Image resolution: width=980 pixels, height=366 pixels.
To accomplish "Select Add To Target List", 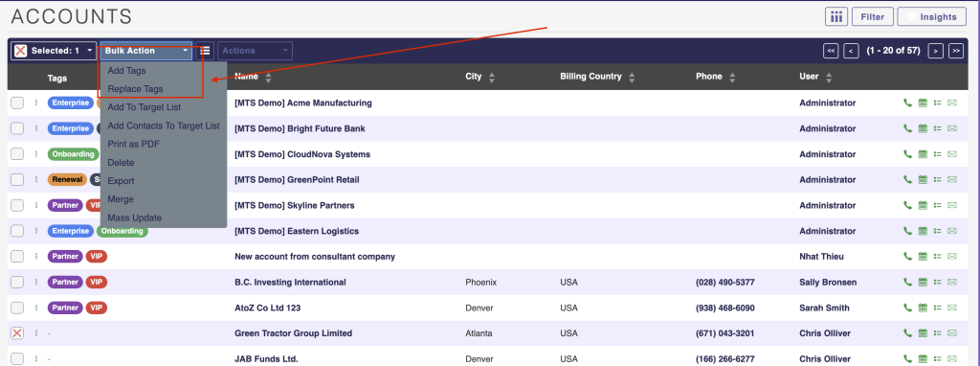I will (x=144, y=107).
